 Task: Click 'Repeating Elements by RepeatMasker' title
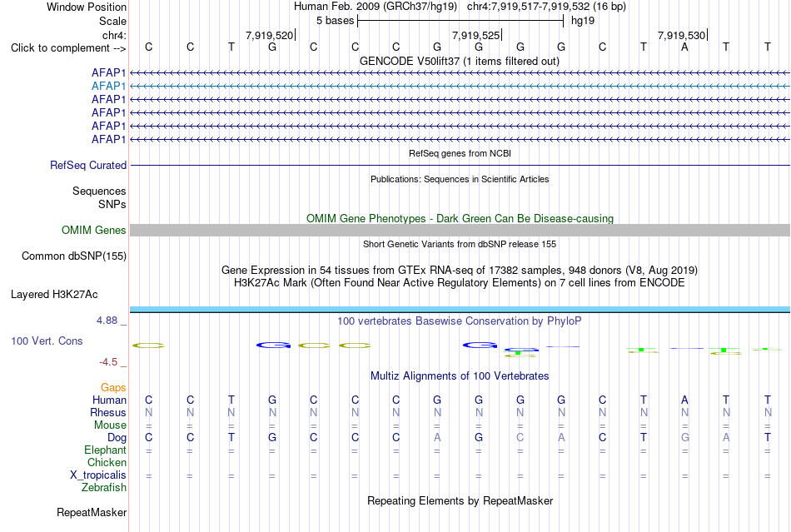(x=460, y=501)
